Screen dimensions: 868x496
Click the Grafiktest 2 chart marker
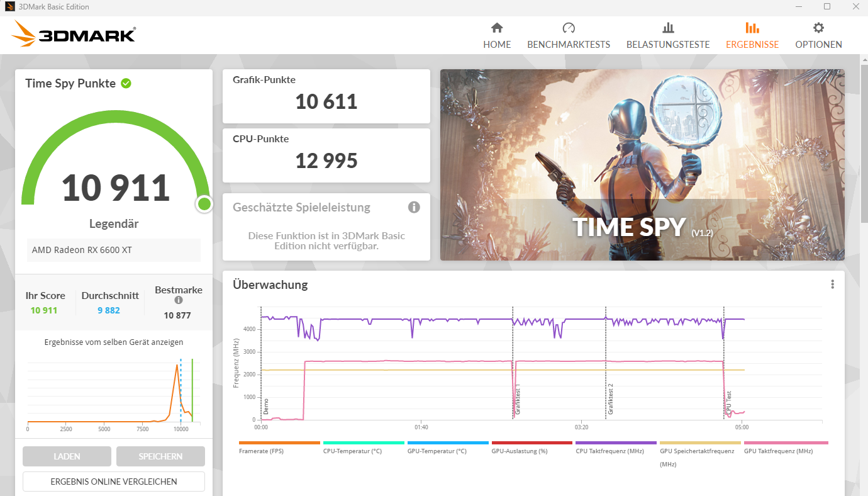610,398
